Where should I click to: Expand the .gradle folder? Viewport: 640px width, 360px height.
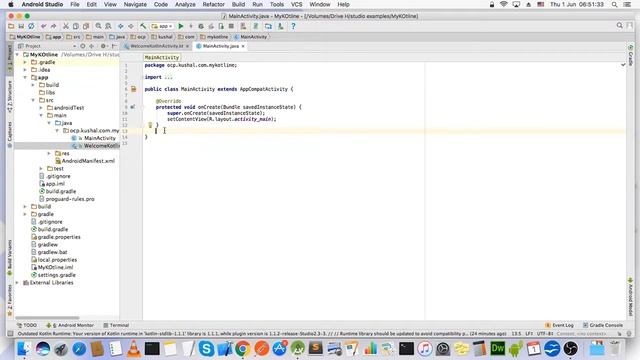[x=25, y=62]
